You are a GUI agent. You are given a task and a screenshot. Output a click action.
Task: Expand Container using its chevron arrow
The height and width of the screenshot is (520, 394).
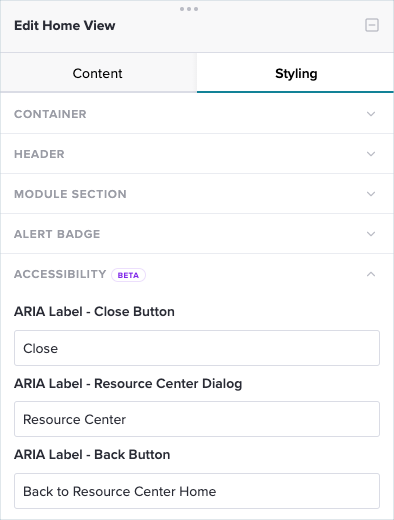pos(371,114)
